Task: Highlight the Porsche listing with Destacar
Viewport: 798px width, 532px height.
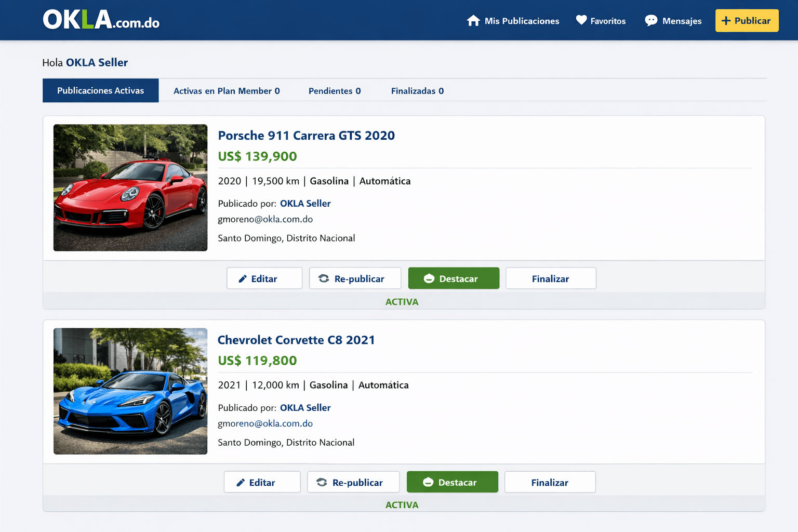Action: coord(454,278)
